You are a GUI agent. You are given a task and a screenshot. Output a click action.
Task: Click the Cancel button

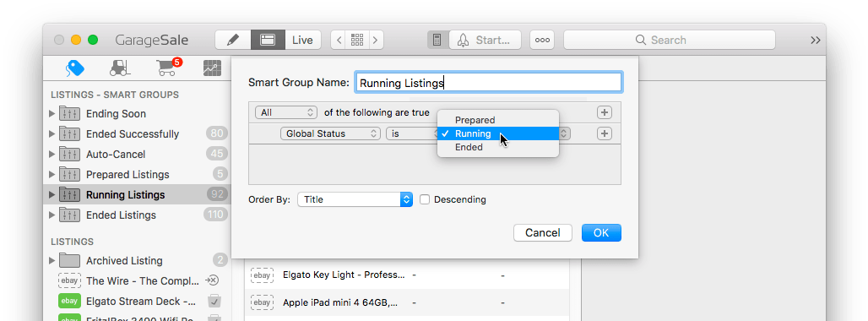[542, 233]
